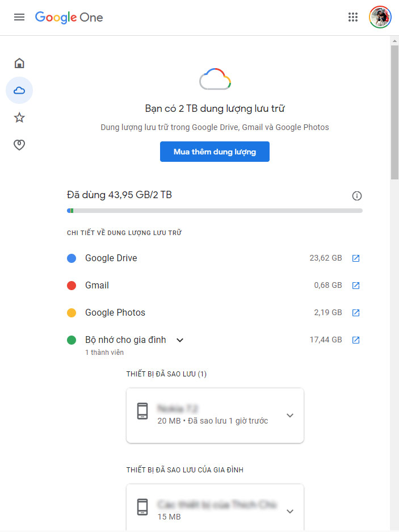The height and width of the screenshot is (532, 399).
Task: Open Support heart sidebar icon
Action: point(19,145)
